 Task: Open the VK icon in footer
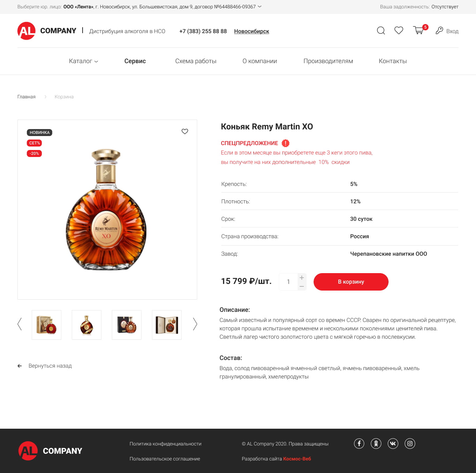[x=393, y=444]
